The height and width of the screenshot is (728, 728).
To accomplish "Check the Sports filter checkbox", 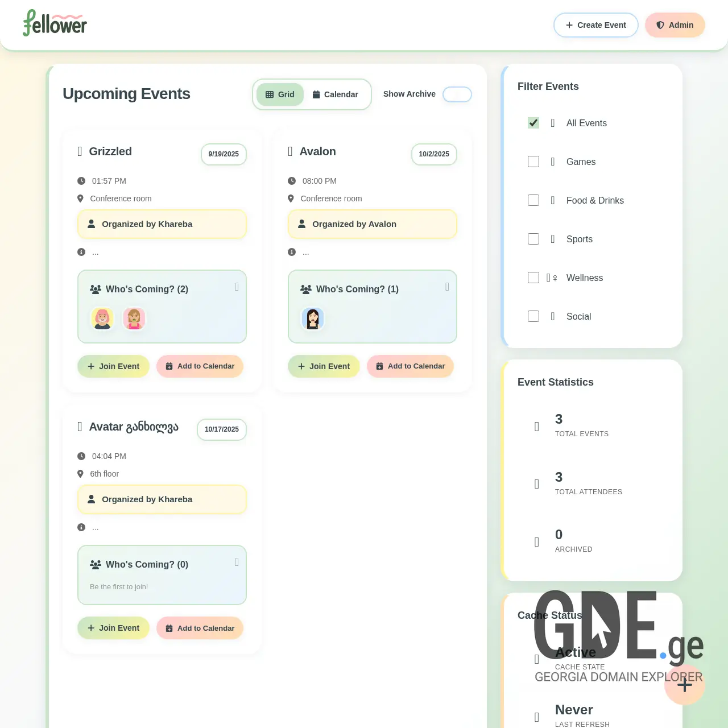I will click(533, 239).
